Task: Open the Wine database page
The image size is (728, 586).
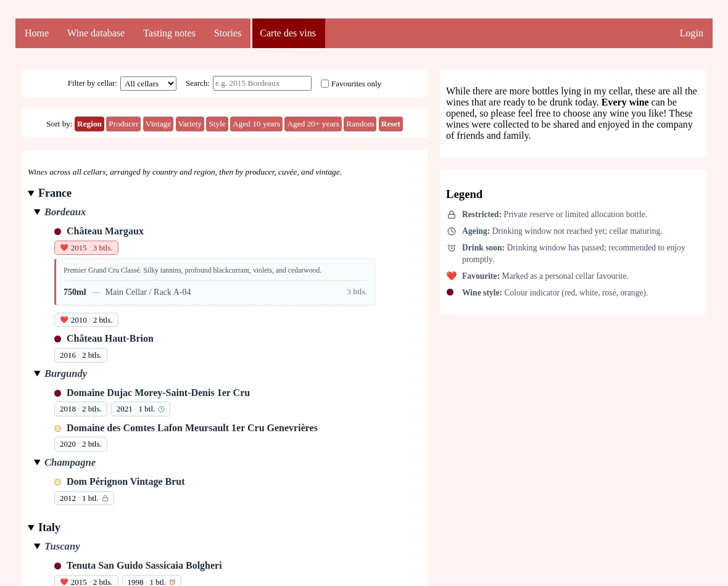Action: [96, 33]
